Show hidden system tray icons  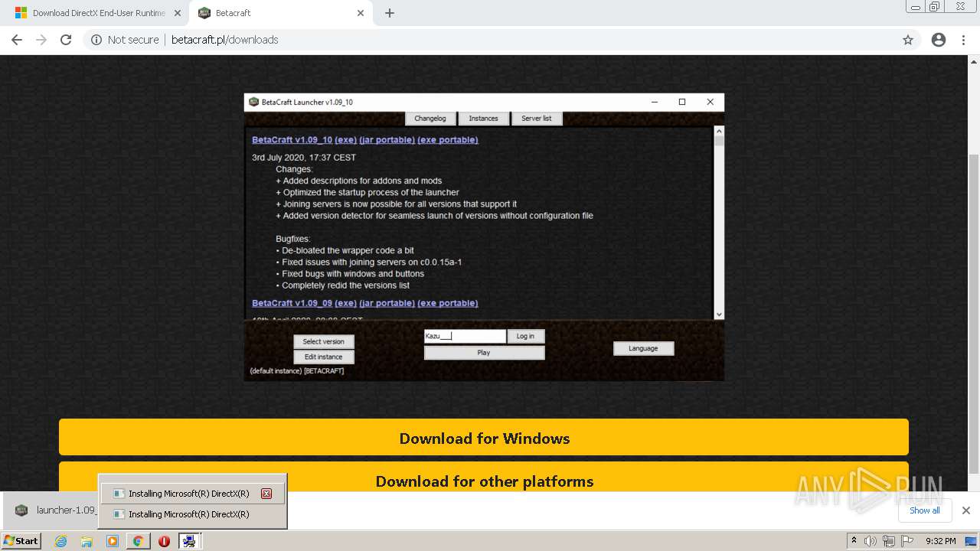click(854, 541)
